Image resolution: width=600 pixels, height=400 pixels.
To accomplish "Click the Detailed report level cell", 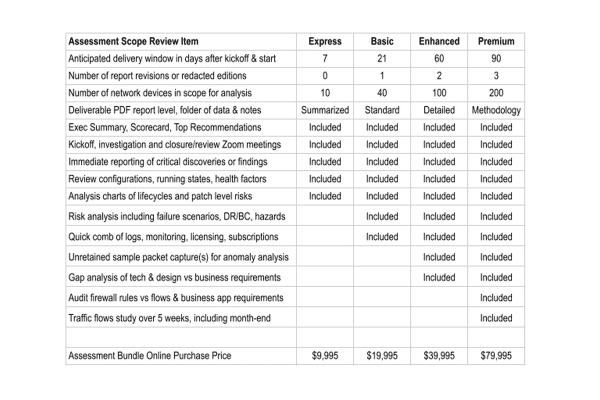I will (x=439, y=110).
